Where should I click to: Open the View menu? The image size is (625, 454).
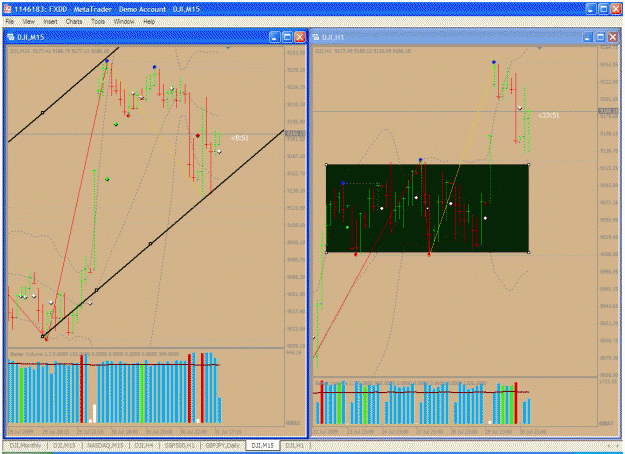tap(28, 22)
